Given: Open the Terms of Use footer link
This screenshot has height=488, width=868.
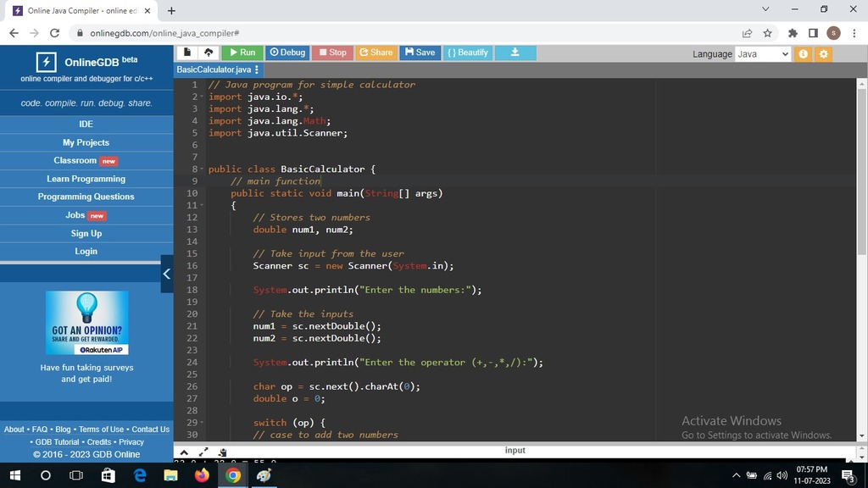Looking at the screenshot, I should click(102, 430).
